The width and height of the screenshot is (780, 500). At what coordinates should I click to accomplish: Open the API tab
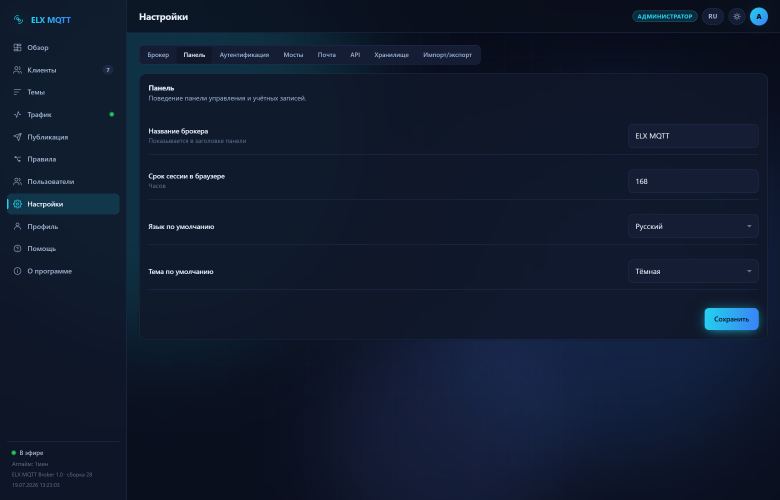[x=355, y=55]
